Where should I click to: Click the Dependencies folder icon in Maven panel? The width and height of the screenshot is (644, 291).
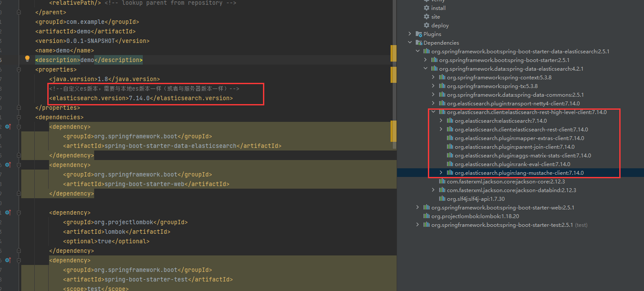pyautogui.click(x=419, y=43)
